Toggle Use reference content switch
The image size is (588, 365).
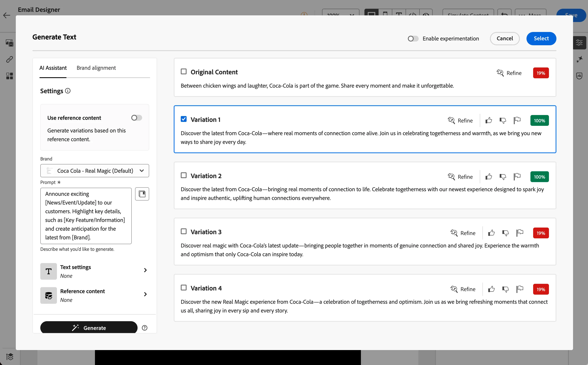137,118
